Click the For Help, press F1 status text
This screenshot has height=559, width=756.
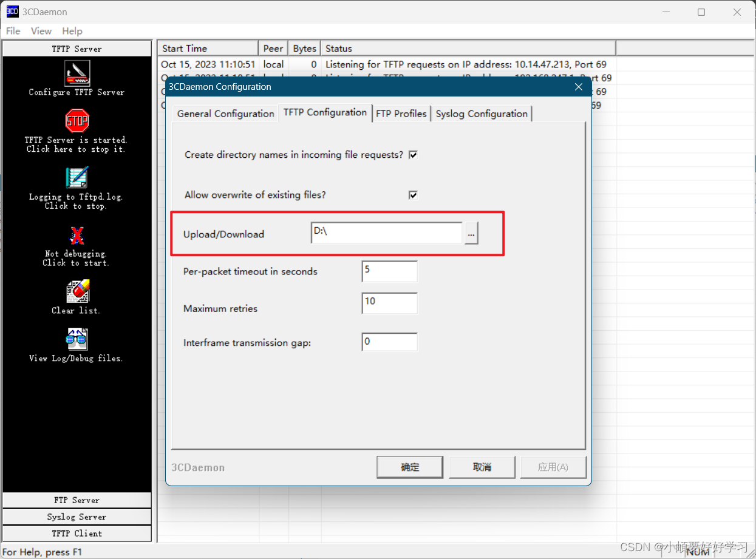pos(43,552)
